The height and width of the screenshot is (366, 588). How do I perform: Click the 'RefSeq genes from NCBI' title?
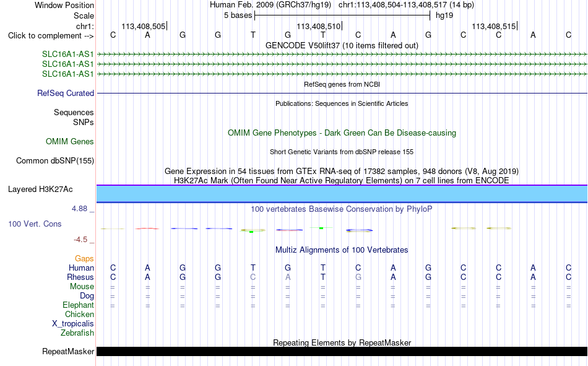point(342,84)
